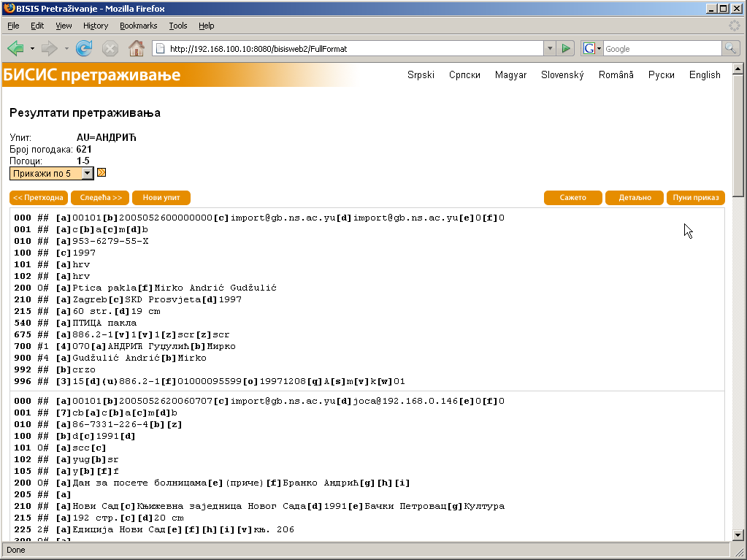Open the search engine chooser arrow
Viewport: 747px width, 560px height.
pos(599,49)
